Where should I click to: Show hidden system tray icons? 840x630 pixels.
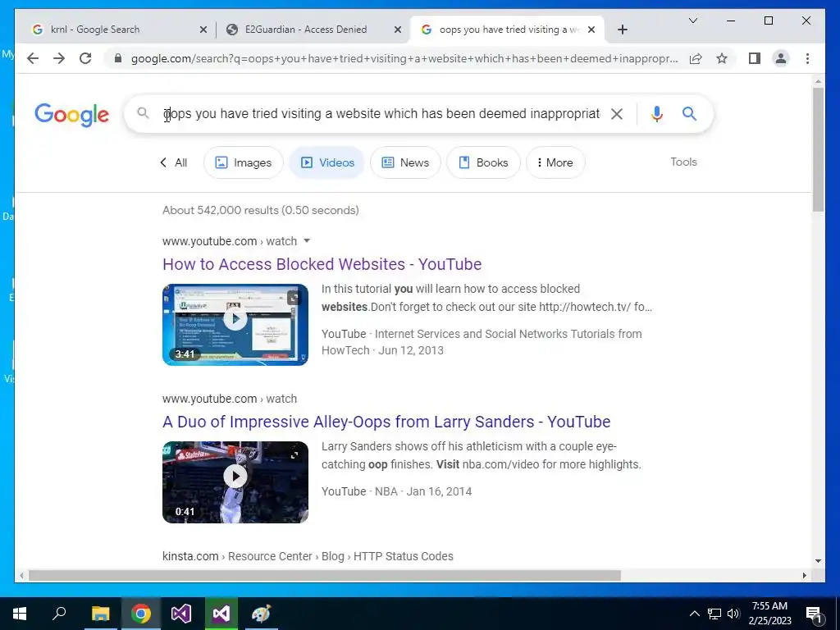(694, 614)
